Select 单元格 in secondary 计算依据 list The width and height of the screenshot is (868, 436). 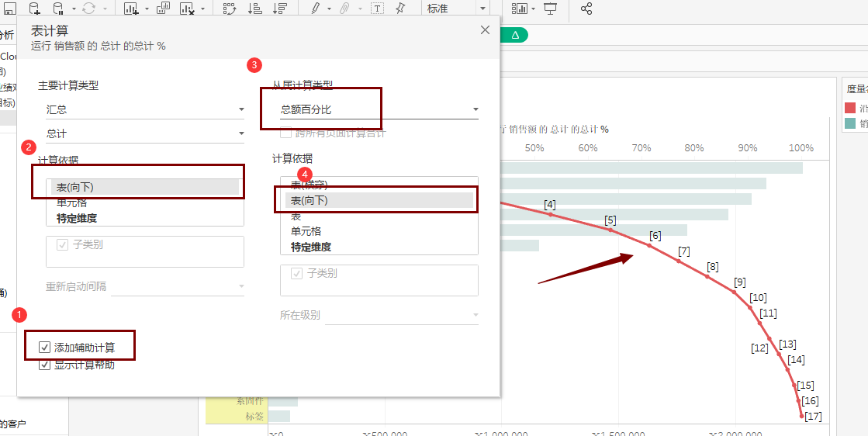pyautogui.click(x=379, y=231)
